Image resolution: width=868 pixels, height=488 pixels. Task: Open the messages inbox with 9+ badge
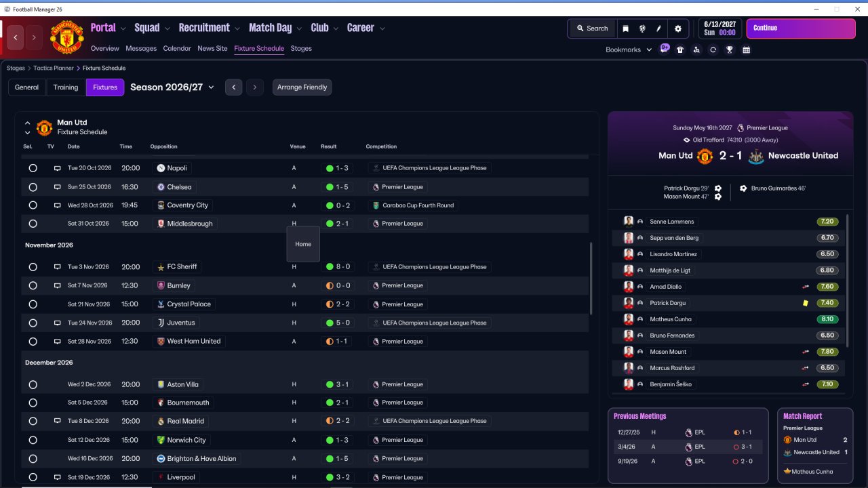pyautogui.click(x=665, y=49)
